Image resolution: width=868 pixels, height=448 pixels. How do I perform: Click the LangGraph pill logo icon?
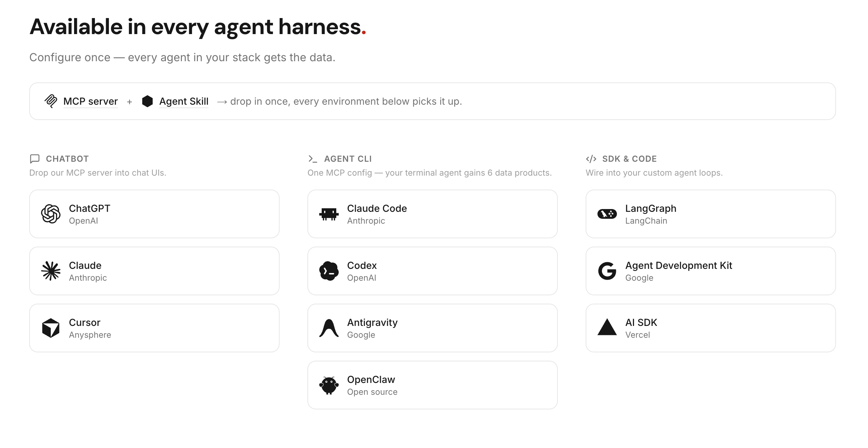tap(607, 214)
